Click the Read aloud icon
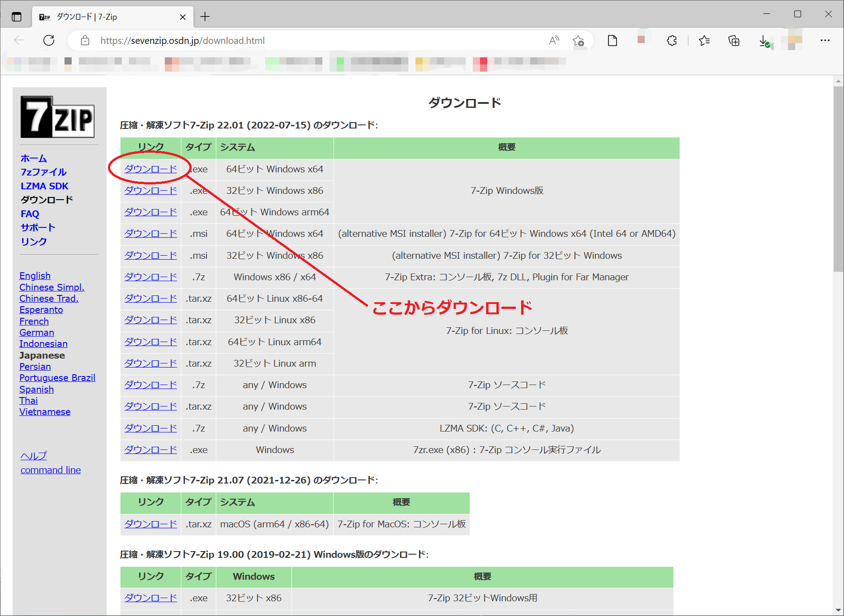Image resolution: width=844 pixels, height=616 pixels. [x=554, y=41]
